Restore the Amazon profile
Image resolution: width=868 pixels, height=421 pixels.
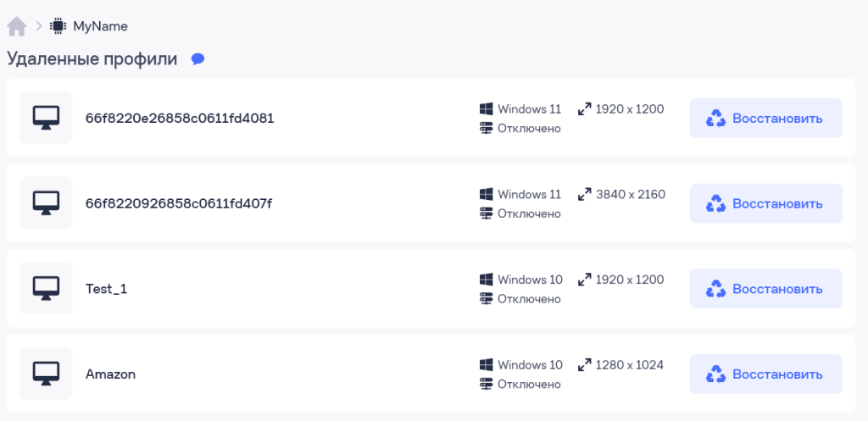pos(765,374)
